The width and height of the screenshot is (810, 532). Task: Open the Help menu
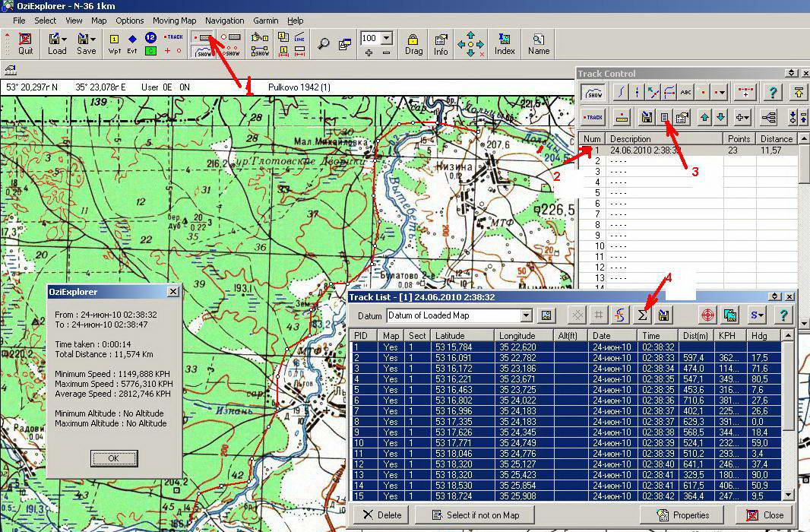(295, 21)
